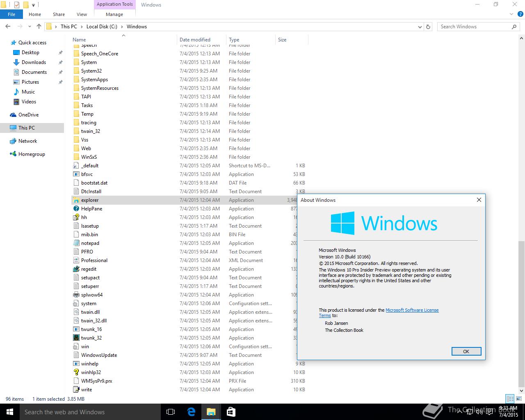Click the Refresh button in address bar
525x420 pixels.
pos(428,27)
